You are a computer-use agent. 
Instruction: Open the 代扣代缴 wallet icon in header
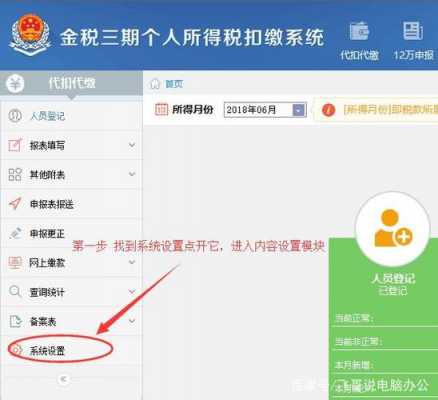pos(359,31)
